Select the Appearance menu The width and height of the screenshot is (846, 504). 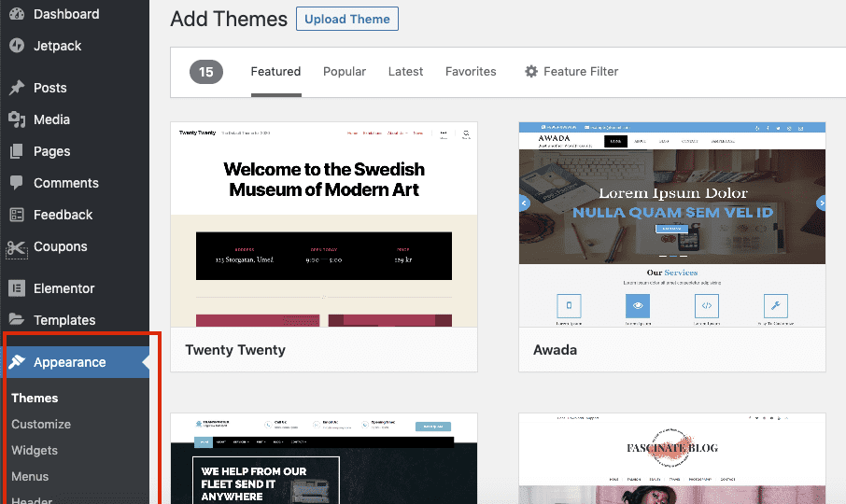tap(75, 362)
